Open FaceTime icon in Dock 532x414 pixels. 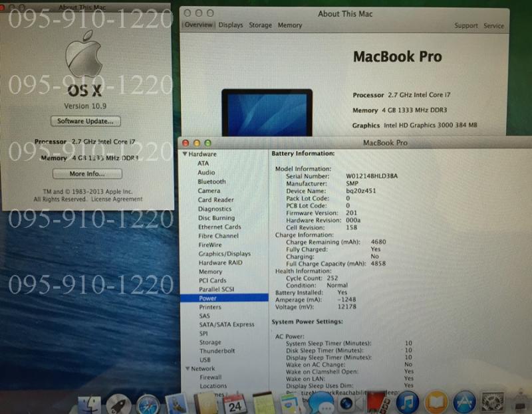click(350, 404)
